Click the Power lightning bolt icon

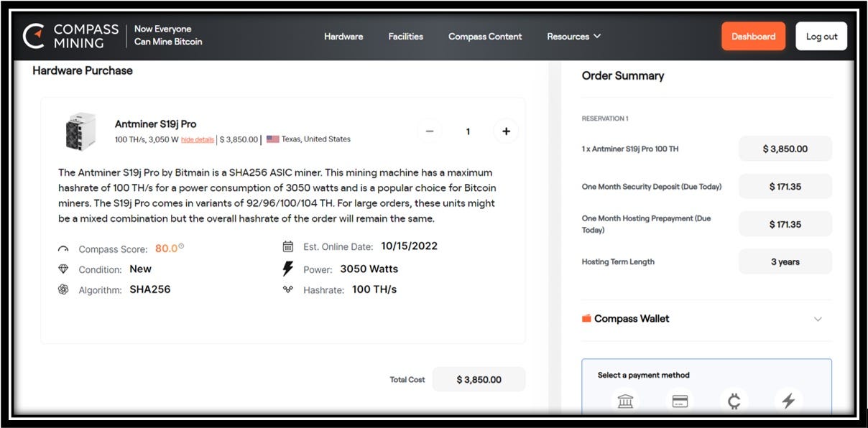[x=288, y=269]
